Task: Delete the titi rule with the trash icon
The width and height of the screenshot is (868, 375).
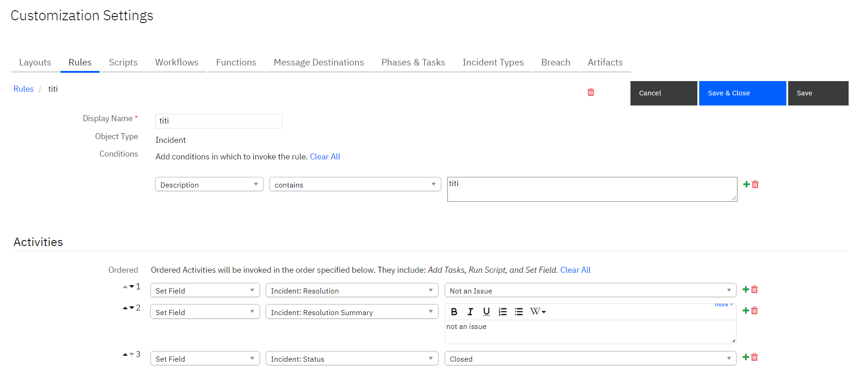Action: 591,92
